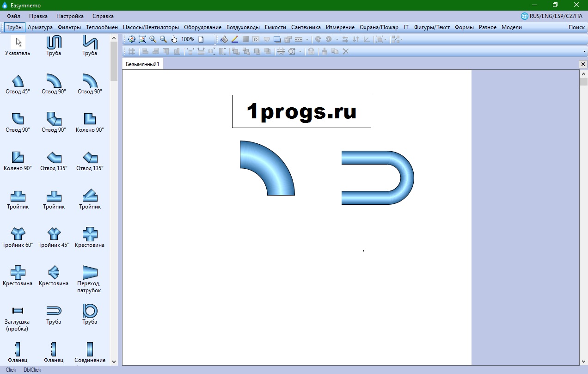Activate the hand pan tool
The width and height of the screenshot is (588, 374).
pyautogui.click(x=174, y=39)
